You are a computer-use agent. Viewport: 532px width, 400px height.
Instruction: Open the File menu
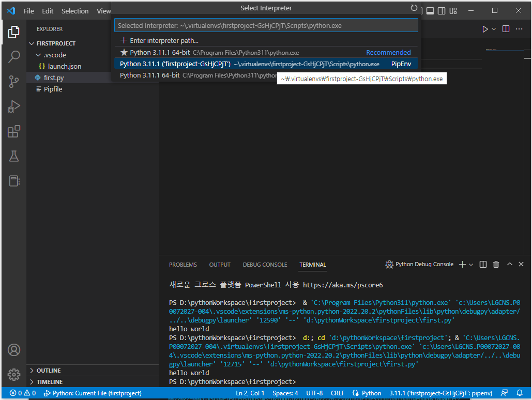click(29, 11)
